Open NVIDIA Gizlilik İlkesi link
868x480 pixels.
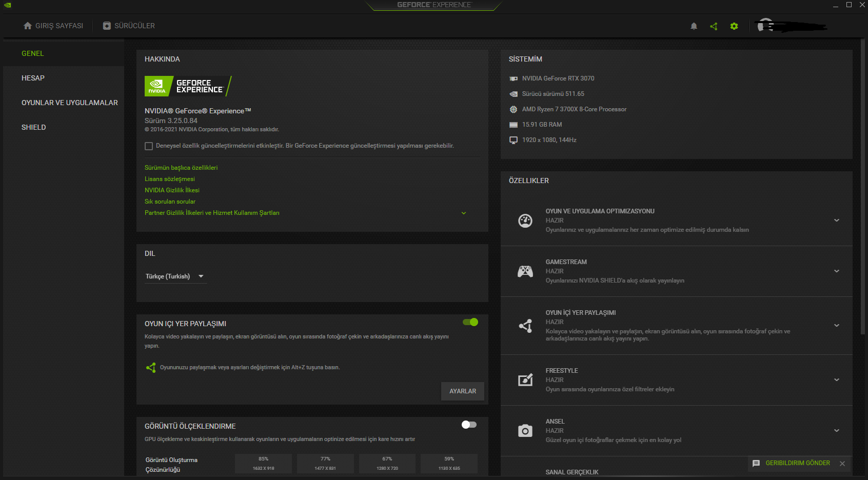pos(172,190)
